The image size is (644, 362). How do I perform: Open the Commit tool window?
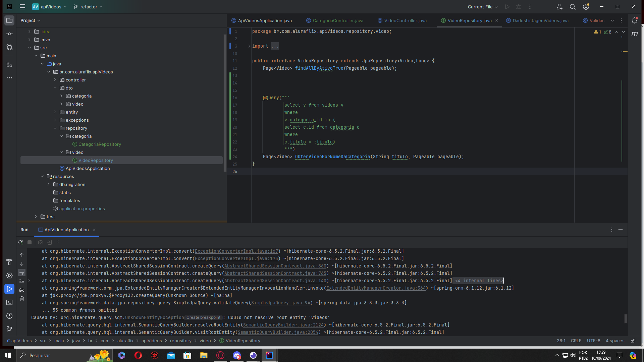[x=9, y=34]
